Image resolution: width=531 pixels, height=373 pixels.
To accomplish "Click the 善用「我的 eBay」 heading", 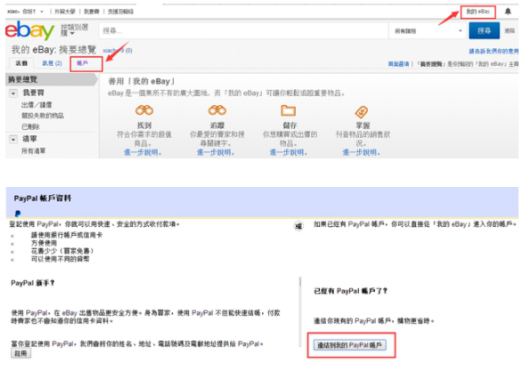I will point(141,81).
